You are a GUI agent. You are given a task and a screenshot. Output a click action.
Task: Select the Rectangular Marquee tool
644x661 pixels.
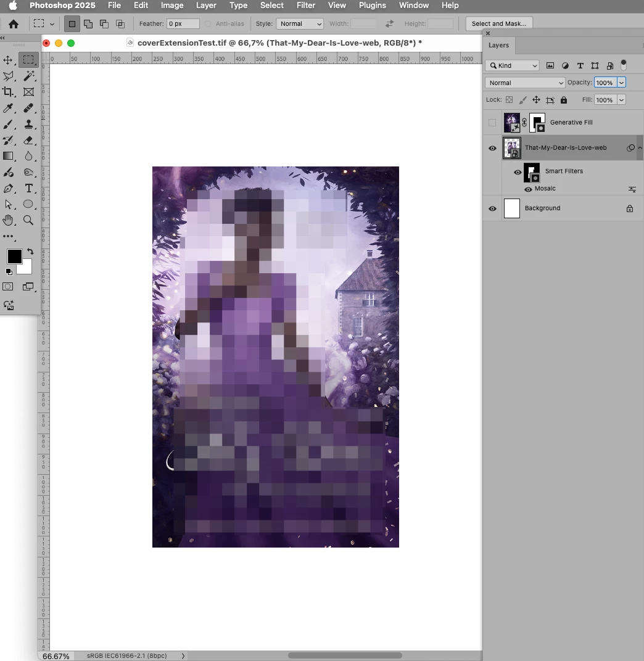28,60
